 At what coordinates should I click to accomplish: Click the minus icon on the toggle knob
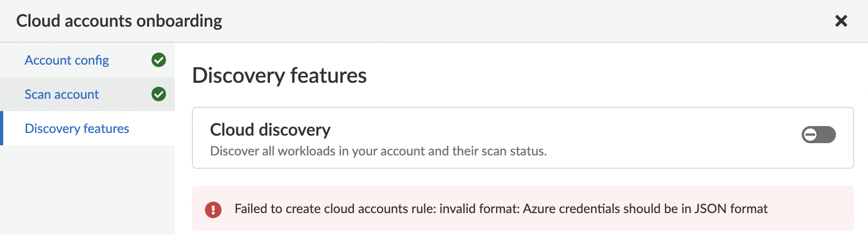click(810, 135)
